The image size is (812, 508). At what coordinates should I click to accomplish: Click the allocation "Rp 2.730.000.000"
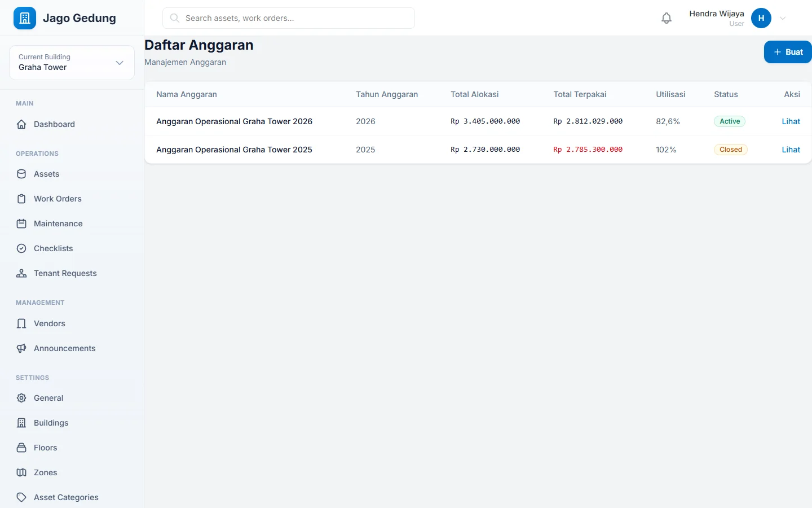pyautogui.click(x=486, y=150)
